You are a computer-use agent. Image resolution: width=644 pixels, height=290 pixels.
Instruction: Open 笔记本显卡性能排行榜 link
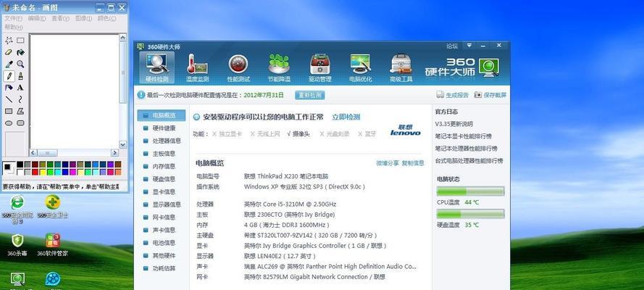464,136
